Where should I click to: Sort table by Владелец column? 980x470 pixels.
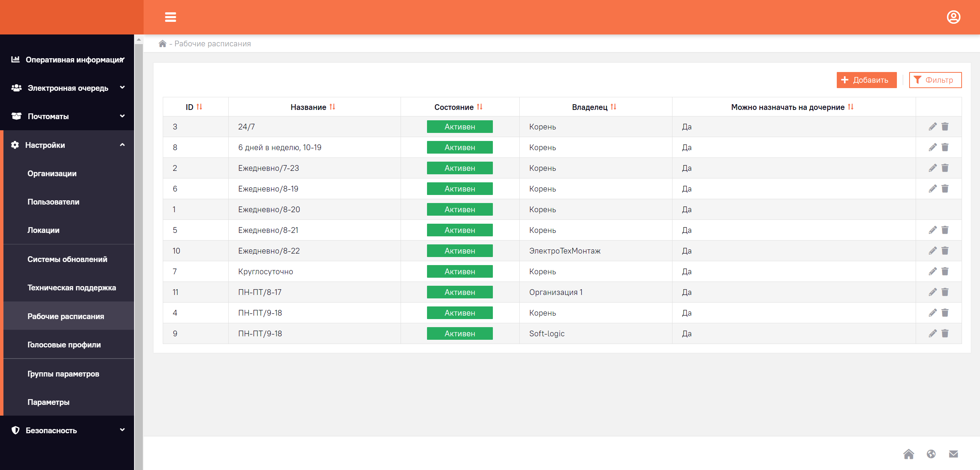pyautogui.click(x=613, y=107)
